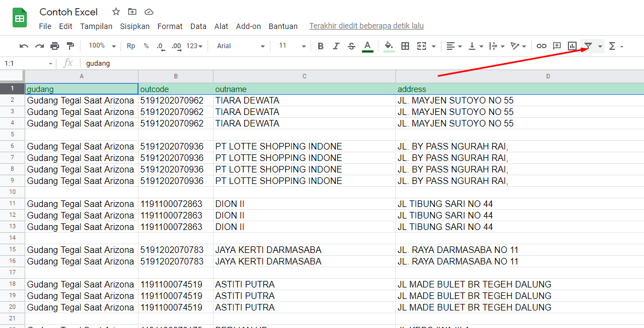Open the Arial font dropdown
Image resolution: width=644 pixels, height=328 pixels.
click(x=241, y=46)
